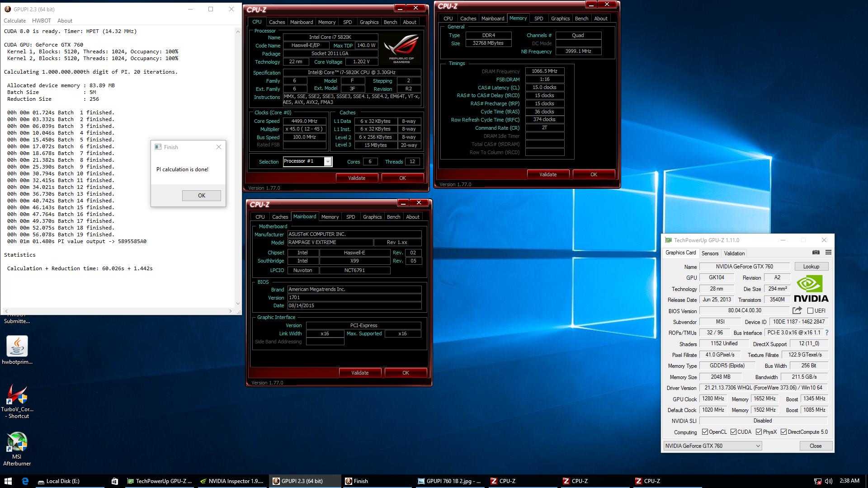
Task: Open the GPUPI 760 1B 2.jpg taskbar item
Action: point(449,481)
